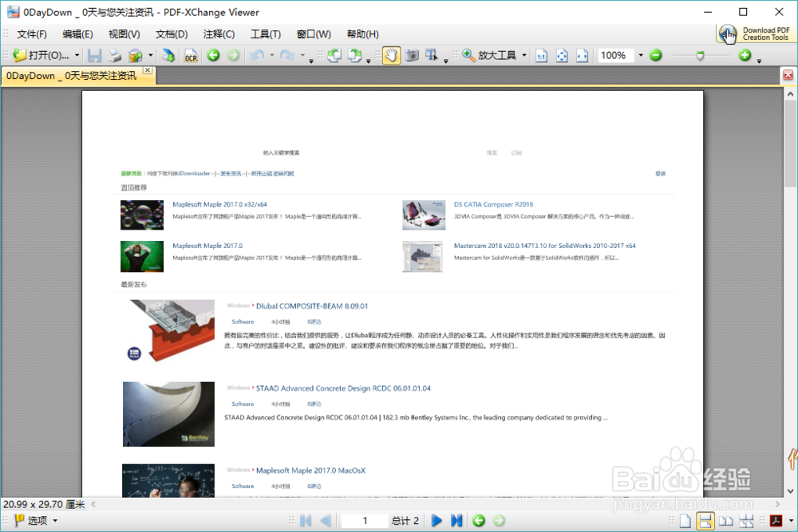Open the zoom percentage dropdown list

tap(641, 55)
